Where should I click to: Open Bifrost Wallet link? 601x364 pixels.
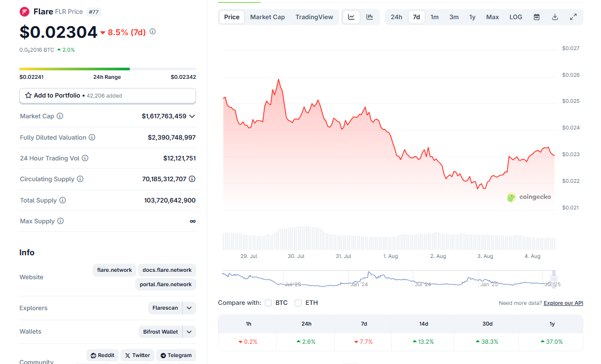[x=160, y=332]
